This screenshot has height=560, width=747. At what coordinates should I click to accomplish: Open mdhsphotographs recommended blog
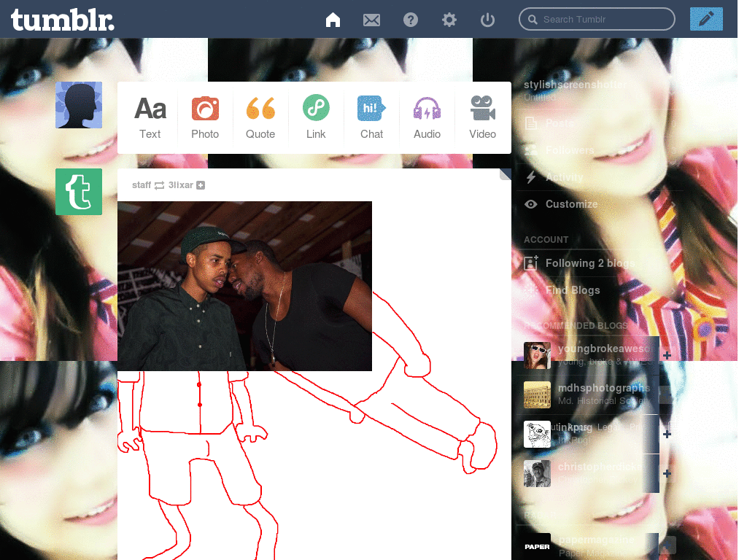604,388
